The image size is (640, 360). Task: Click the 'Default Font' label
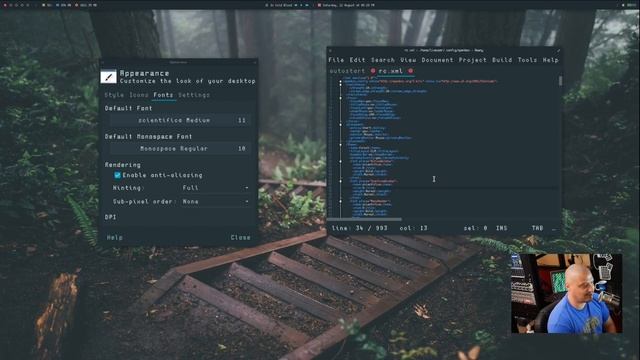tap(129, 108)
